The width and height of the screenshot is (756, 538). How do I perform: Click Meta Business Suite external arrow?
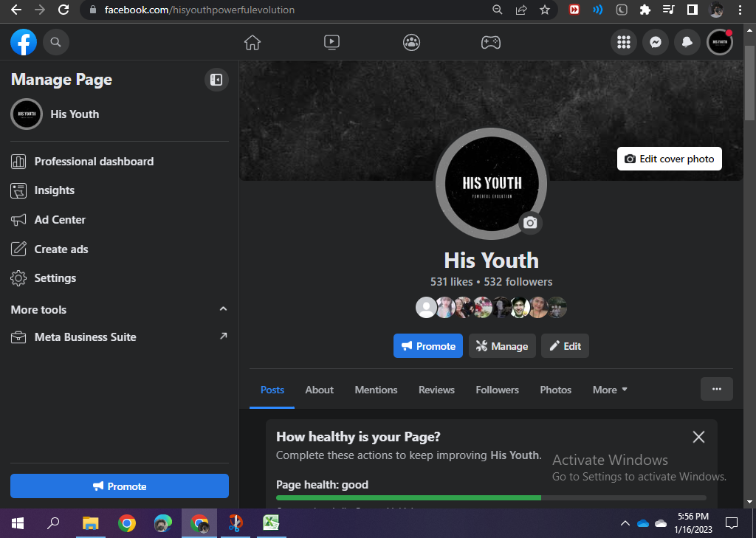[x=223, y=336]
